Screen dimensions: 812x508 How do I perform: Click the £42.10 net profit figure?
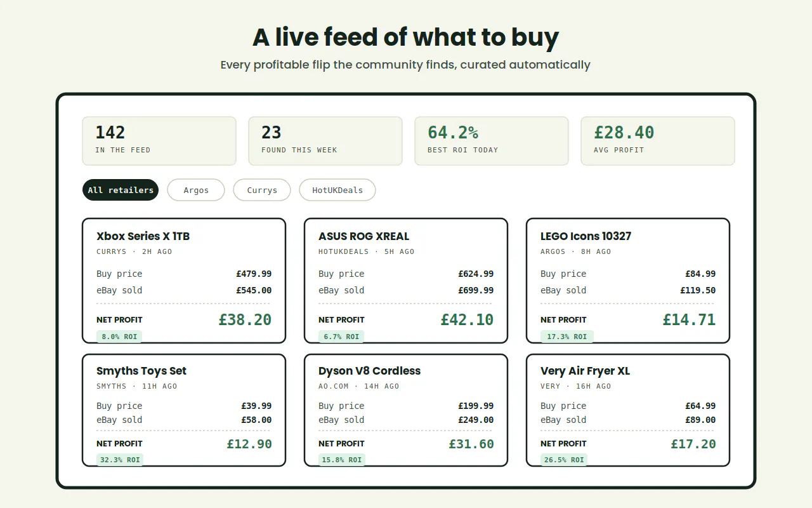[467, 319]
